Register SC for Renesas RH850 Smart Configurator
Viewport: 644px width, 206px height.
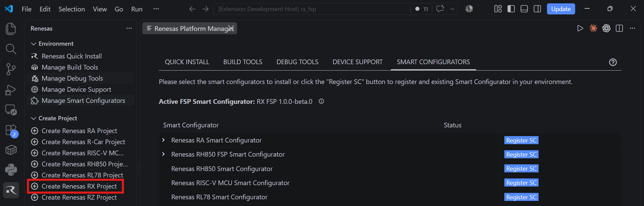[521, 168]
